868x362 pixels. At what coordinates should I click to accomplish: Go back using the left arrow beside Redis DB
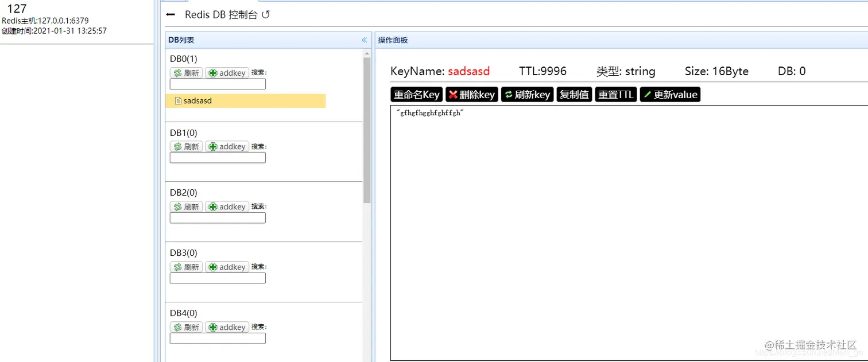click(170, 15)
